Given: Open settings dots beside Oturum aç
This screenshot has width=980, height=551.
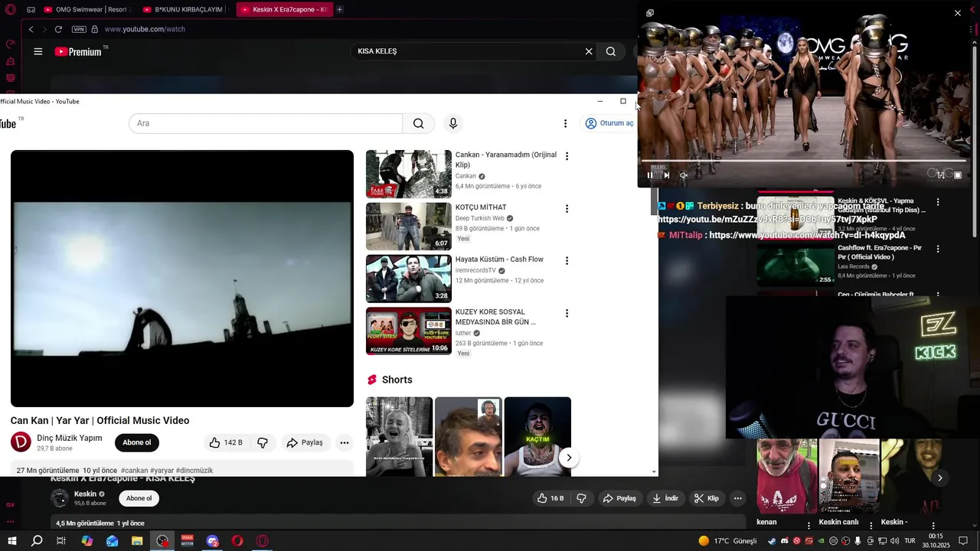Looking at the screenshot, I should tap(565, 123).
